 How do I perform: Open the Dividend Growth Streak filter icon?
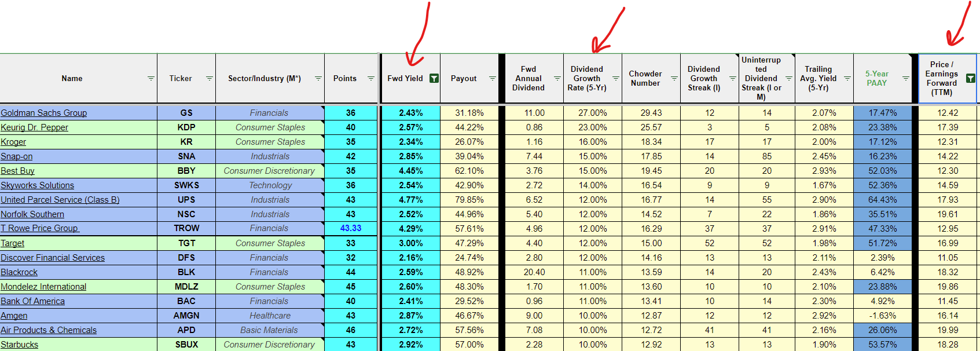pyautogui.click(x=732, y=78)
